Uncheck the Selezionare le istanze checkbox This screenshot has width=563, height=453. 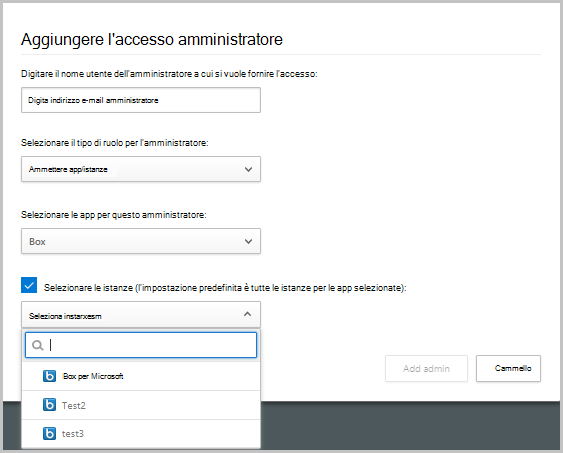pos(29,285)
